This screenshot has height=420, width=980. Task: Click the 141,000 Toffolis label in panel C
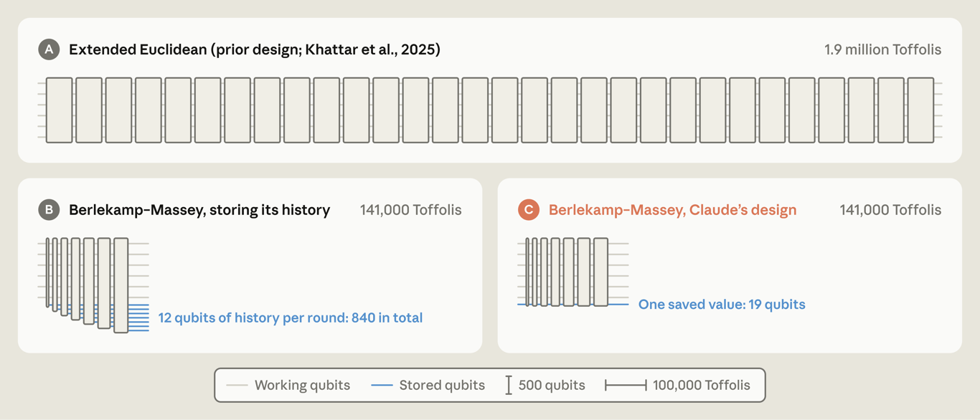pyautogui.click(x=890, y=210)
